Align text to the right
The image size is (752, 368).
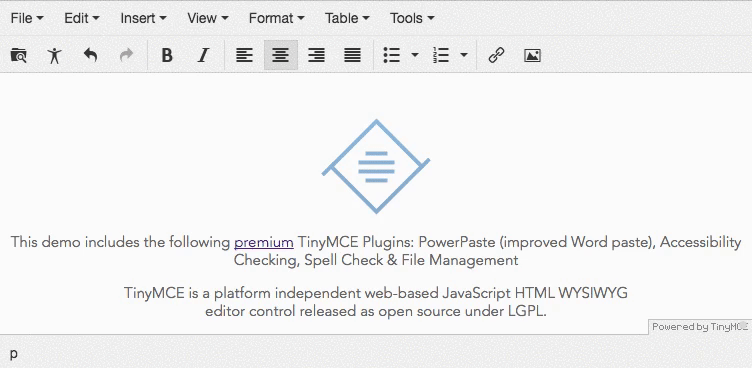click(317, 56)
